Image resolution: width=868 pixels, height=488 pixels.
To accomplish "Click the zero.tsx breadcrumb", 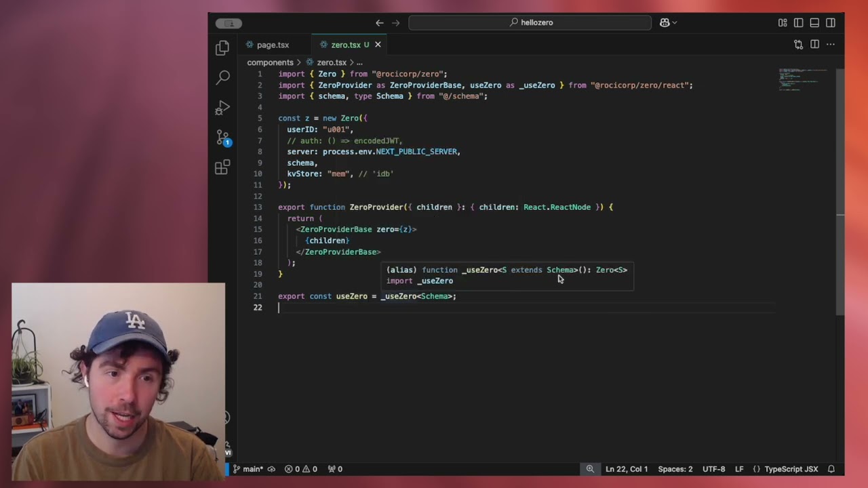I will [332, 62].
